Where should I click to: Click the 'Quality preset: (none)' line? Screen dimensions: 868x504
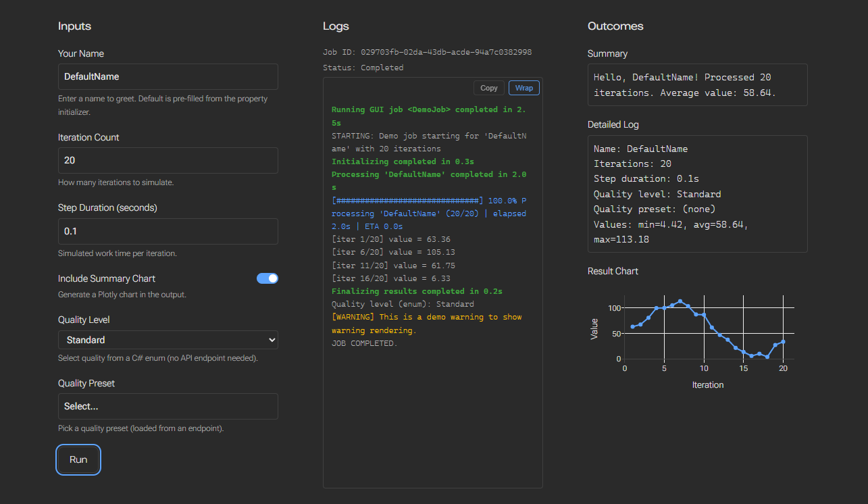coord(655,209)
